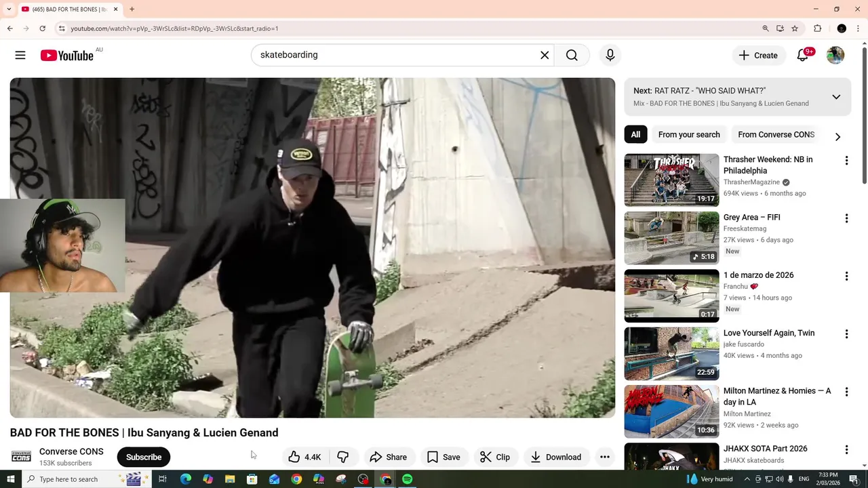The image size is (868, 488).
Task: Open Thrasher Weekend video thumbnail
Action: 671,180
